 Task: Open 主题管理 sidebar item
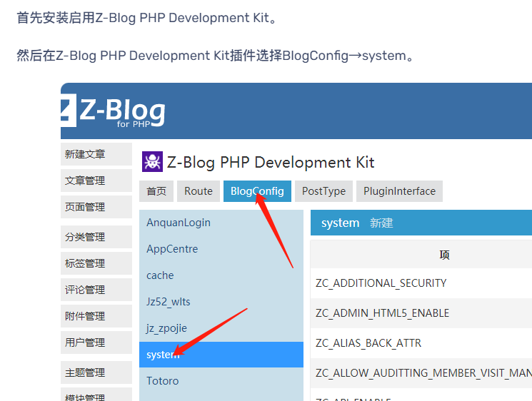(96, 372)
